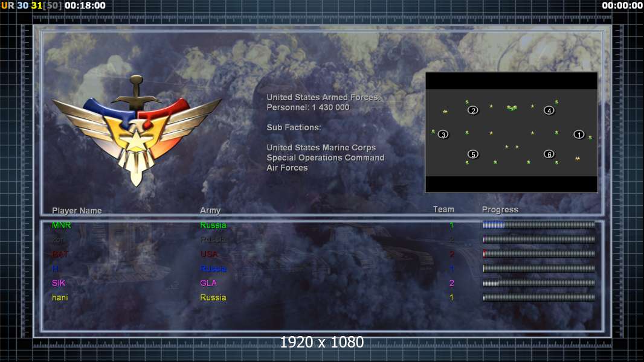644x362 pixels.
Task: Click the team number in the MNR row
Action: point(451,225)
